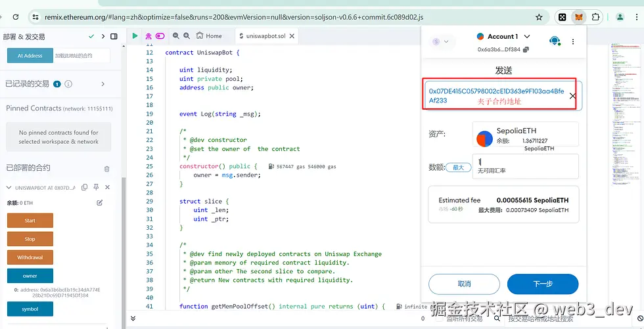
Task: Click 'Estimated fee' in MetaMask
Action: pos(459,200)
